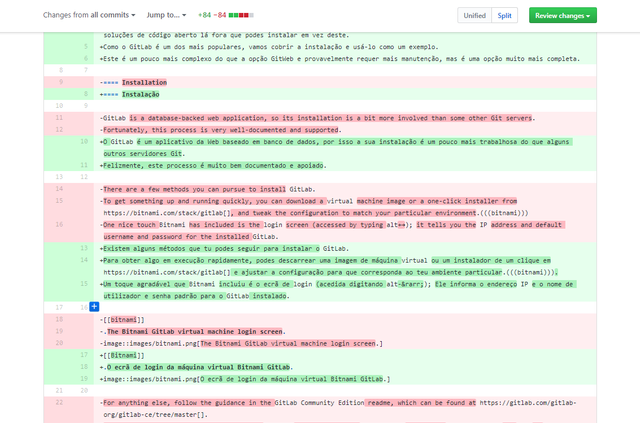Open the Jump to... dropdown

tap(166, 15)
